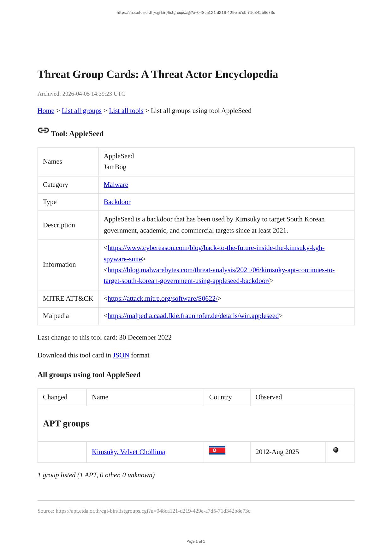392x554 pixels.
Task: Follow the Backdoor type link
Action: pos(117,202)
